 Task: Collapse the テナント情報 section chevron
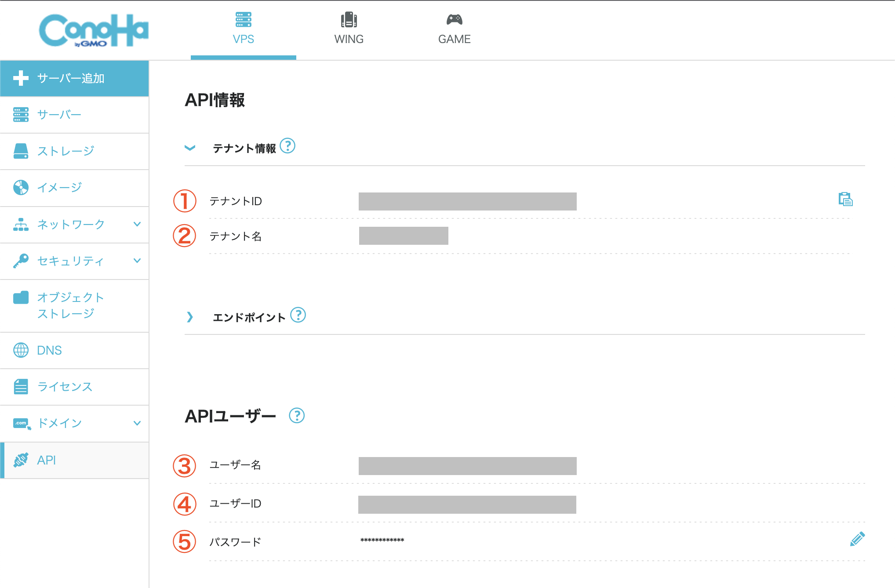coord(190,148)
